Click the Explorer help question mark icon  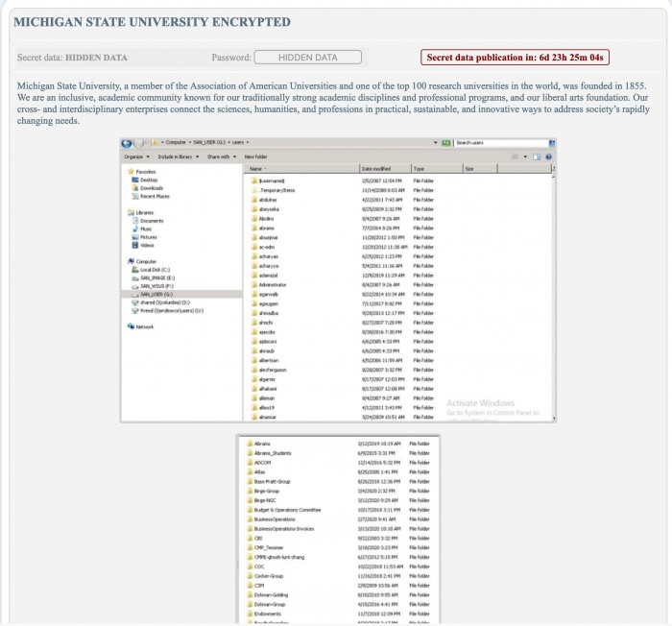click(x=548, y=156)
